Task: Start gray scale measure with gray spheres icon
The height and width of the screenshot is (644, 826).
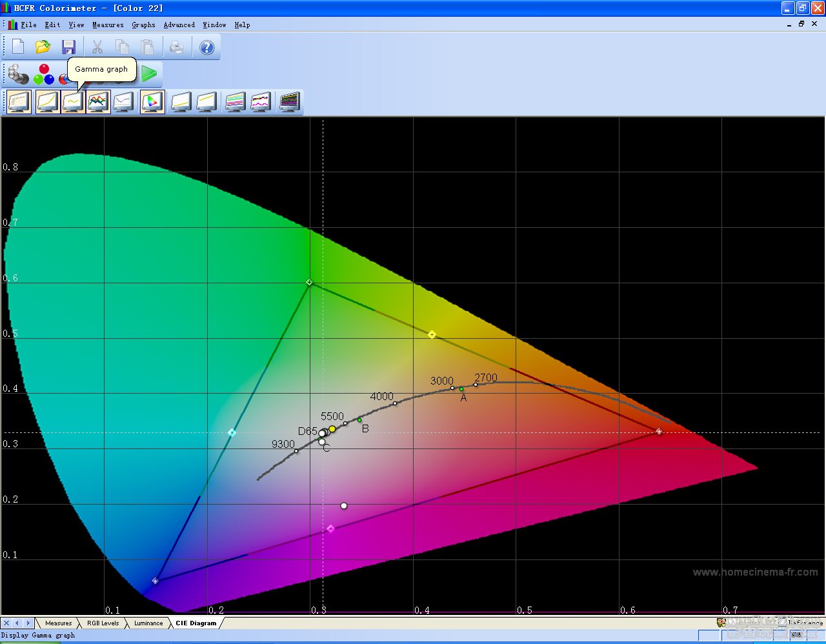Action: tap(18, 74)
